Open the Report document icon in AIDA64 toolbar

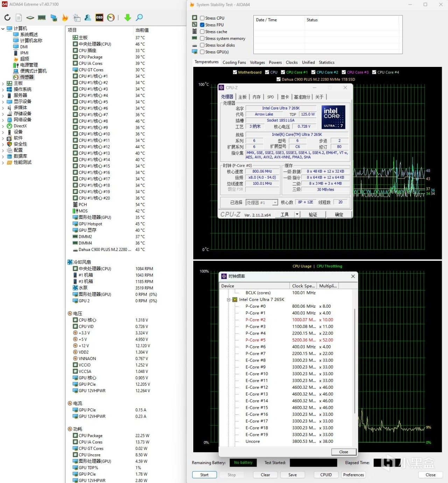pyautogui.click(x=19, y=17)
